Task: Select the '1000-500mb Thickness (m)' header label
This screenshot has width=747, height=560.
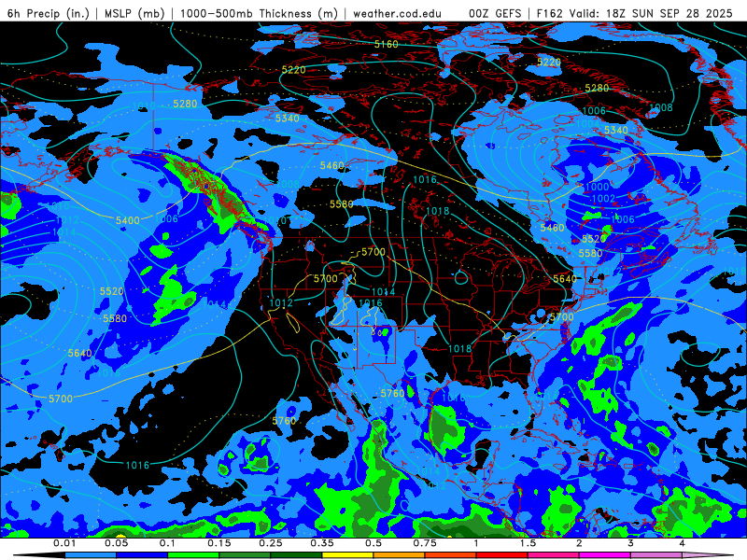Action: (259, 13)
